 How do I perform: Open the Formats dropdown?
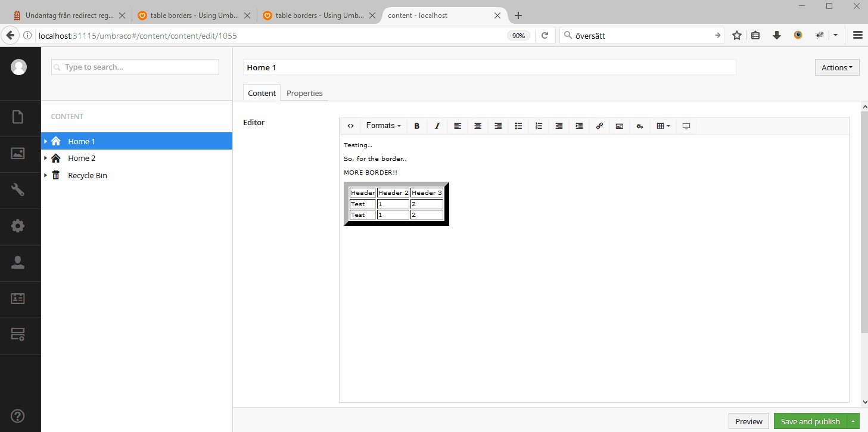tap(383, 126)
